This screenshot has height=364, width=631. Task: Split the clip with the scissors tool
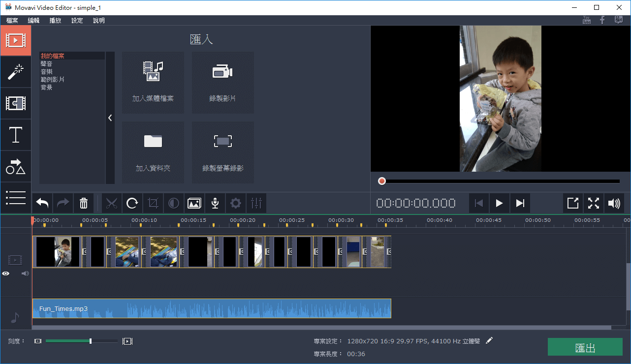click(112, 203)
